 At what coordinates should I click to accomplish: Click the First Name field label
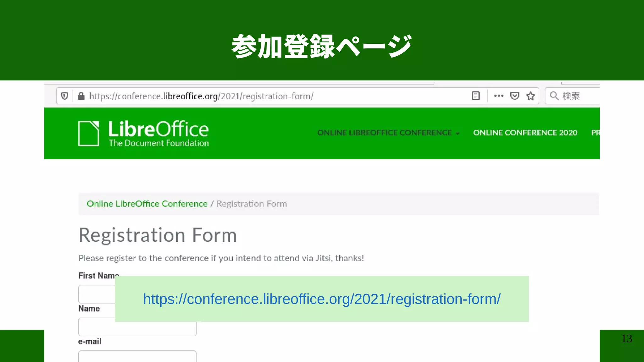(99, 276)
